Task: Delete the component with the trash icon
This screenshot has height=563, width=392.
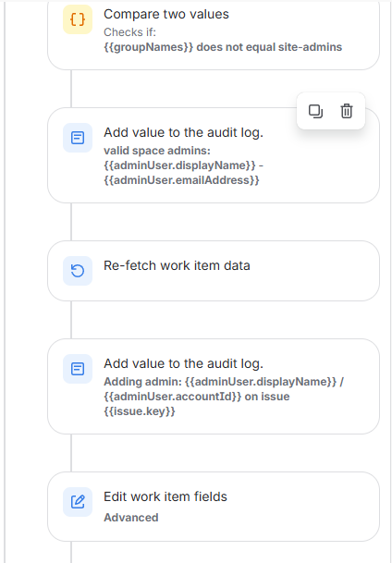Action: click(347, 111)
